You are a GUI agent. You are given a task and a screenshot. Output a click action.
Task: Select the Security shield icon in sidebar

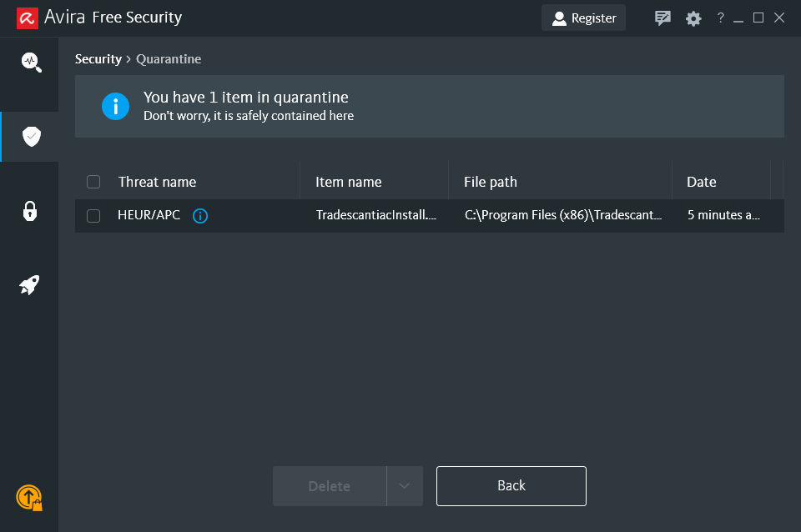pos(31,137)
